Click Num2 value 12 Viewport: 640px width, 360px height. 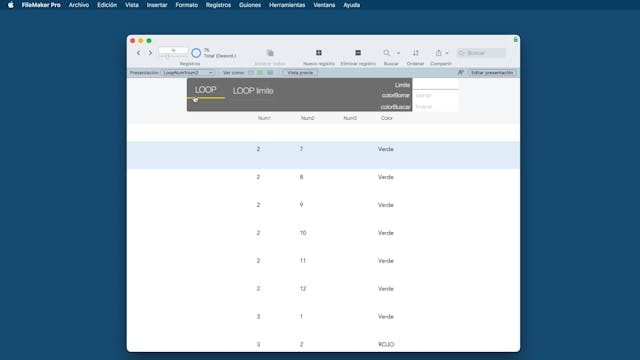click(303, 288)
